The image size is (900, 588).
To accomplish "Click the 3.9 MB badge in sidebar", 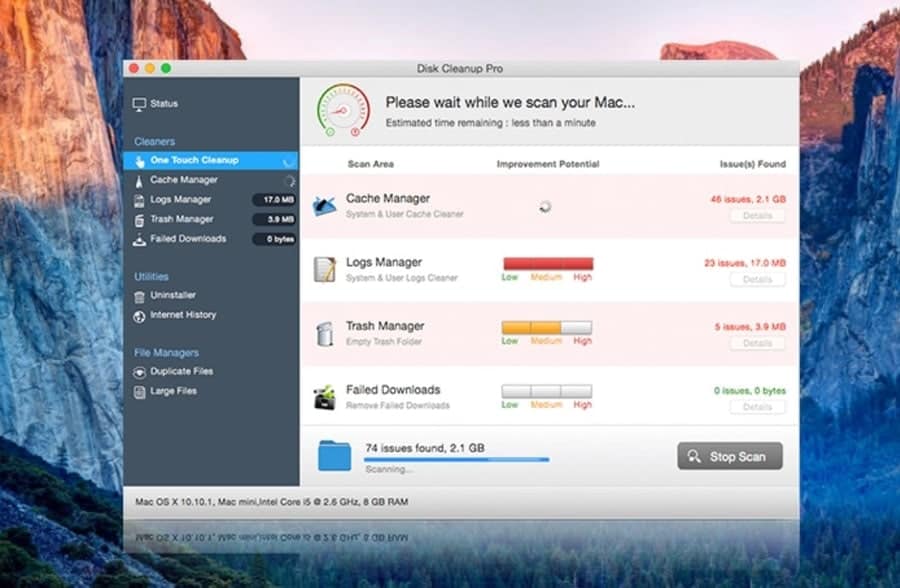I will coord(274,219).
